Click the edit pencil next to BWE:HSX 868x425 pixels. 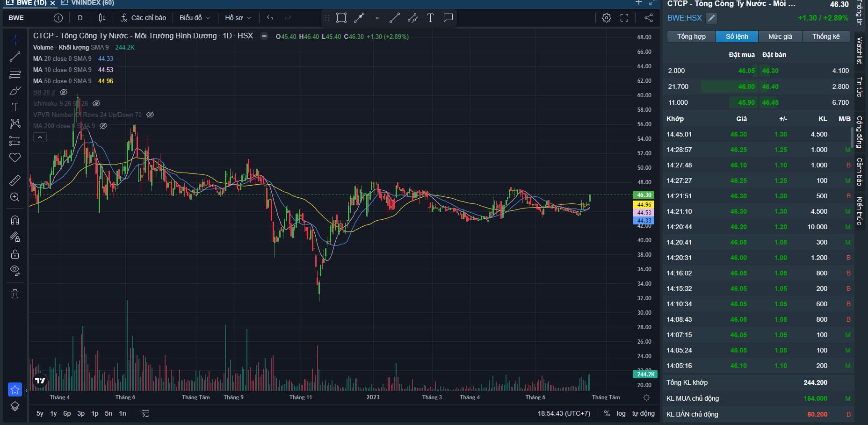coord(711,18)
